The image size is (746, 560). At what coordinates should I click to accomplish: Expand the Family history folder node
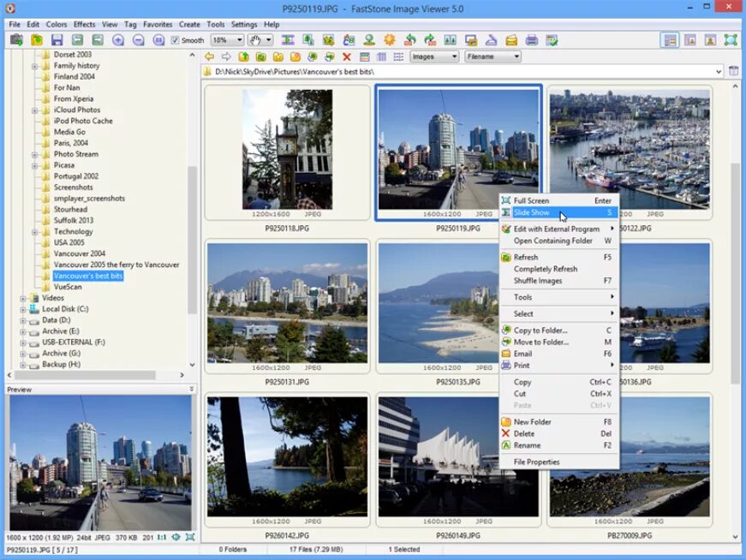pos(35,66)
